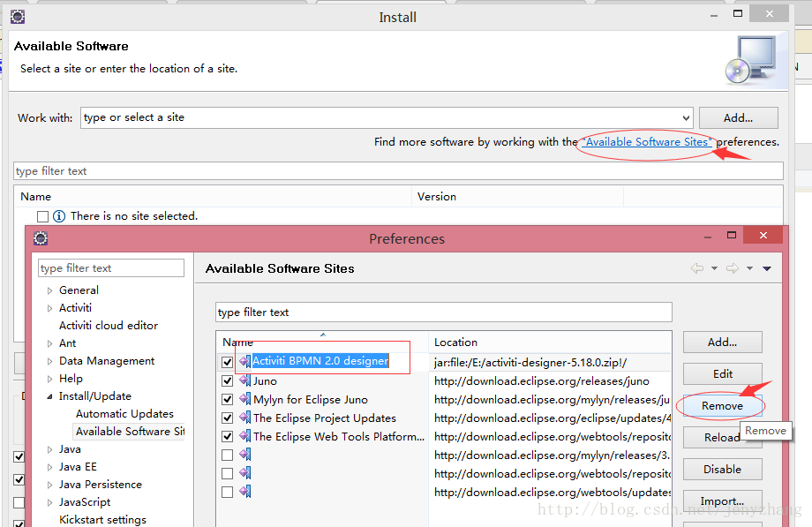The image size is (812, 527).
Task: Click the Edit button
Action: tap(722, 373)
